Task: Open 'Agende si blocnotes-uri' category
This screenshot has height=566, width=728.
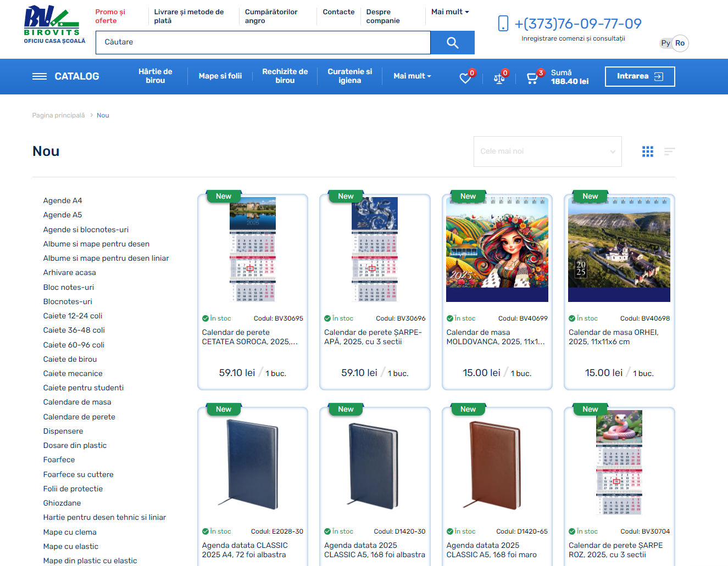Action: [x=86, y=229]
